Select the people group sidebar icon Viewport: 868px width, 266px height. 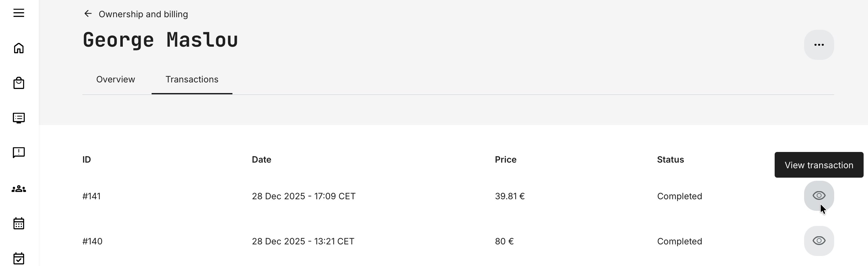coord(19,189)
